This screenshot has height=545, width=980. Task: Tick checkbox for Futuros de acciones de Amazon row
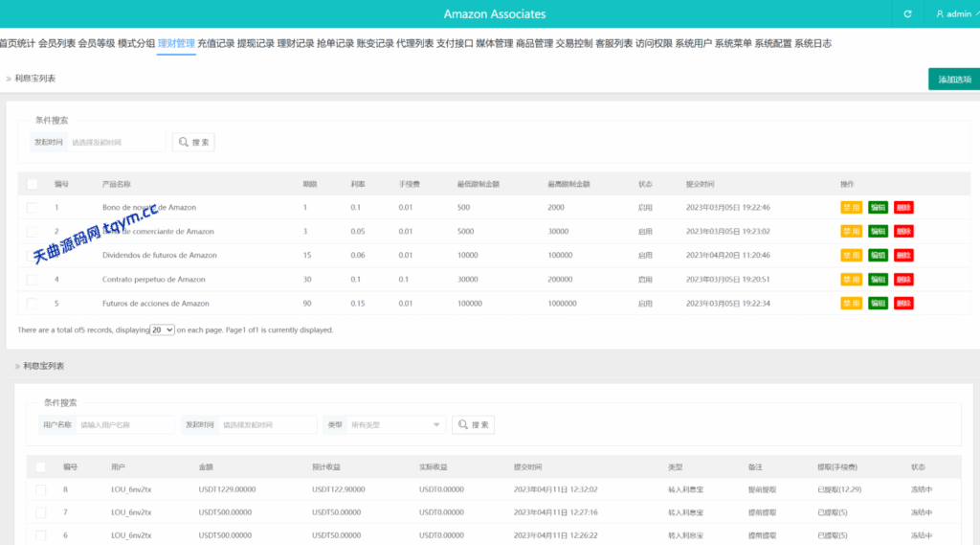click(x=32, y=304)
